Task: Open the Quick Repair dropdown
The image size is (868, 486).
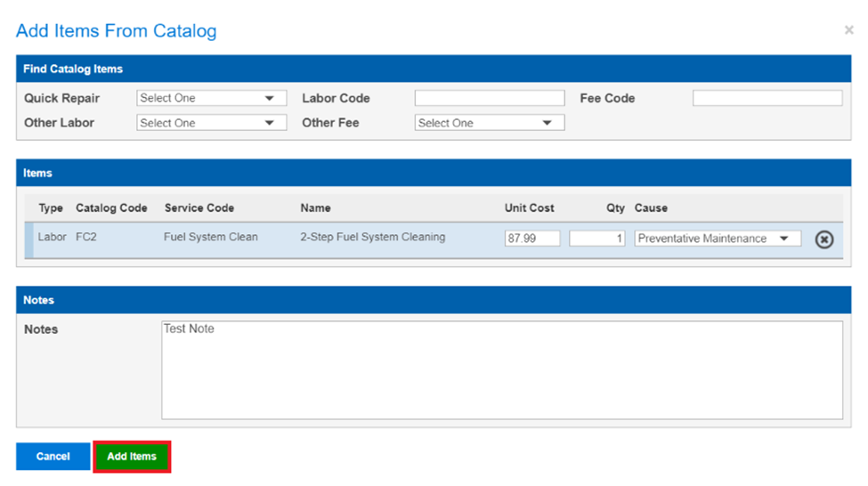Action: tap(212, 98)
